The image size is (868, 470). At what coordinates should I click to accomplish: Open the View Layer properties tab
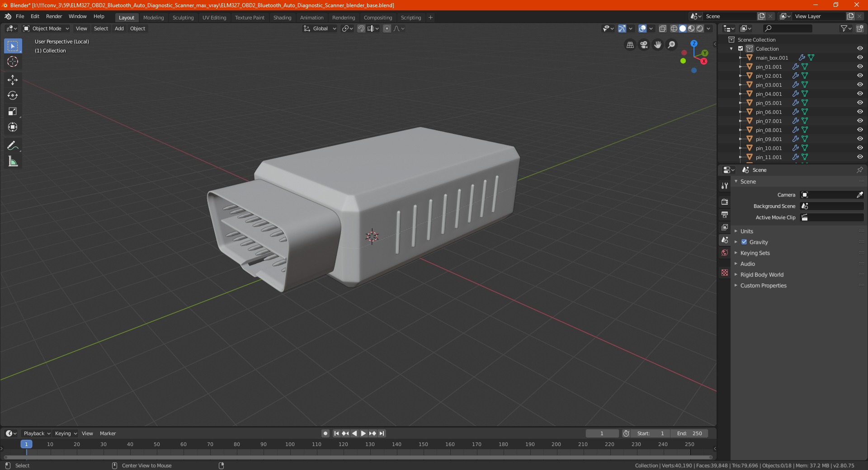coord(725,227)
